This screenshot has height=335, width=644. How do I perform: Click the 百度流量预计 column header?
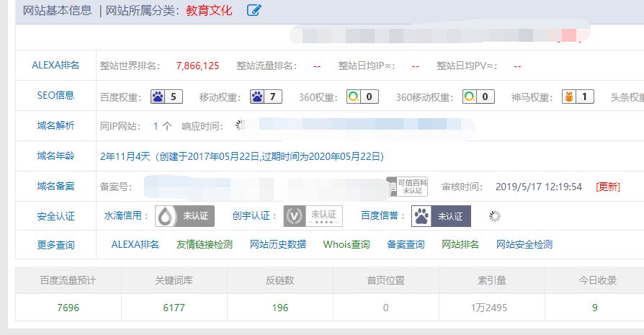68,281
